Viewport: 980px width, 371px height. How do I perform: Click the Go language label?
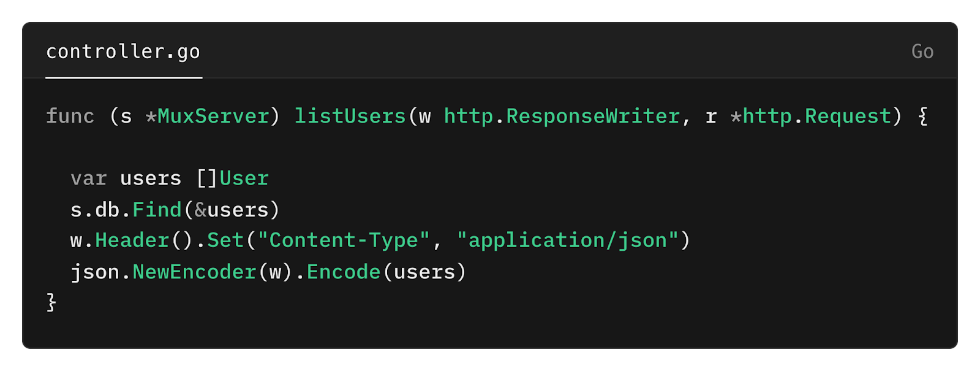click(x=922, y=52)
